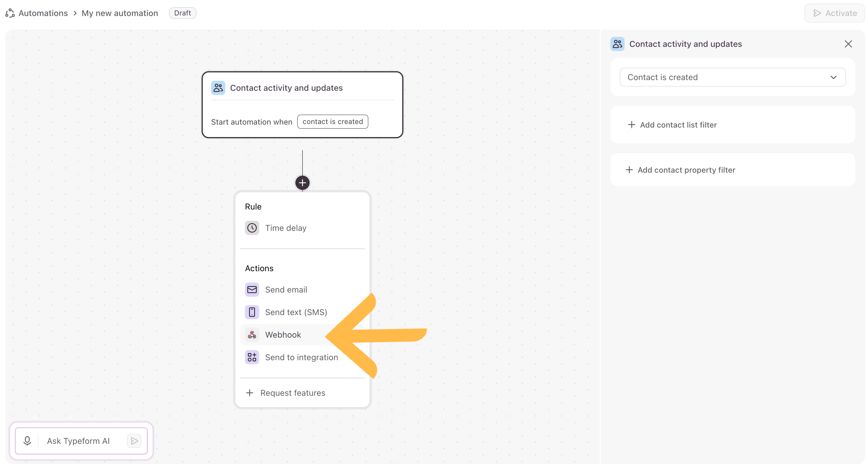Click the Automations icon in the breadcrumb
Screen dimensions: 868x467
pos(10,13)
